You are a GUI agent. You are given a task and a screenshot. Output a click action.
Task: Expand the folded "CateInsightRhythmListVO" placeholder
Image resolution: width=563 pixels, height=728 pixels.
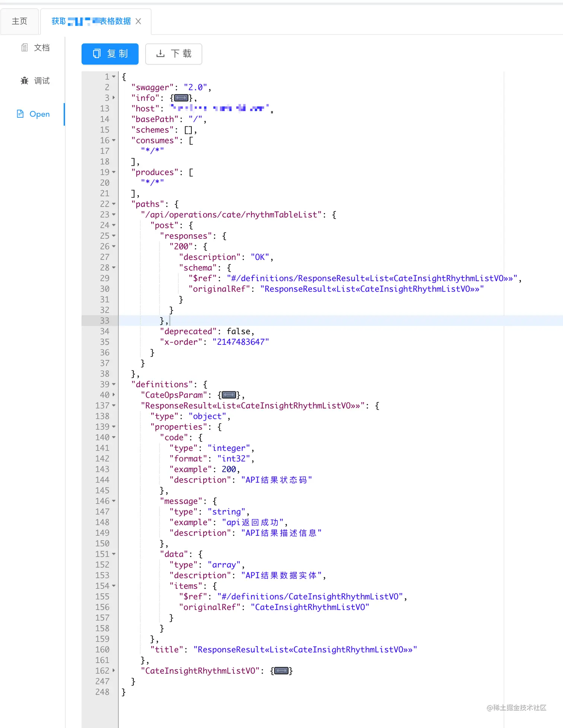pyautogui.click(x=281, y=671)
